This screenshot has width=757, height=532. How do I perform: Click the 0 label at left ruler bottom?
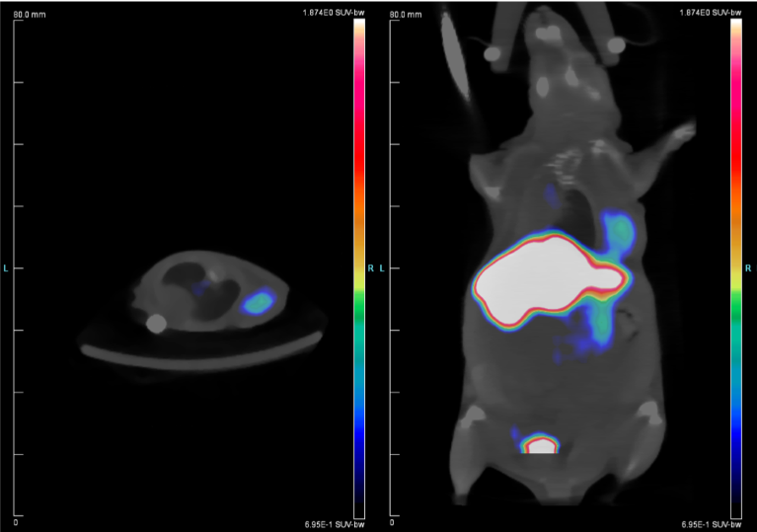(17, 521)
